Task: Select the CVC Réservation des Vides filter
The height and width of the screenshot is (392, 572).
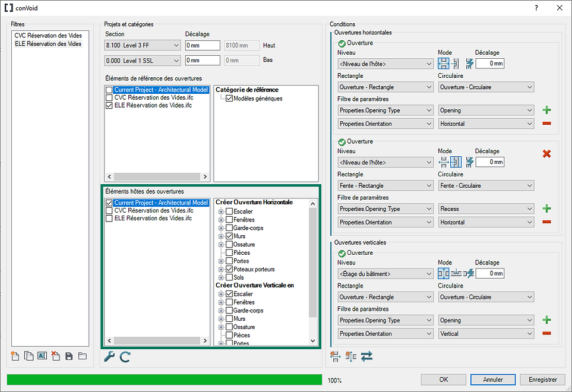Action: tap(48, 36)
